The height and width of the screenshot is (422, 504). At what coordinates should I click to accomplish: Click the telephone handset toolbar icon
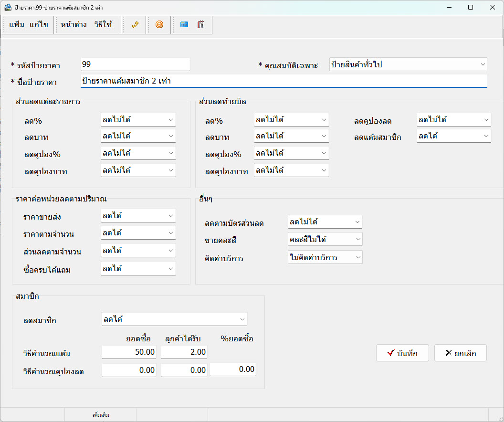click(x=135, y=25)
